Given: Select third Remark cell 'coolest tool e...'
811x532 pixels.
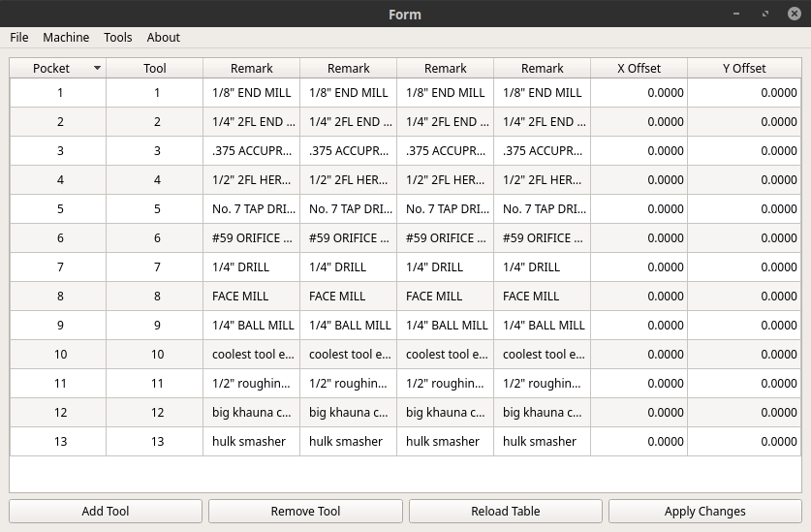Looking at the screenshot, I should (x=446, y=354).
